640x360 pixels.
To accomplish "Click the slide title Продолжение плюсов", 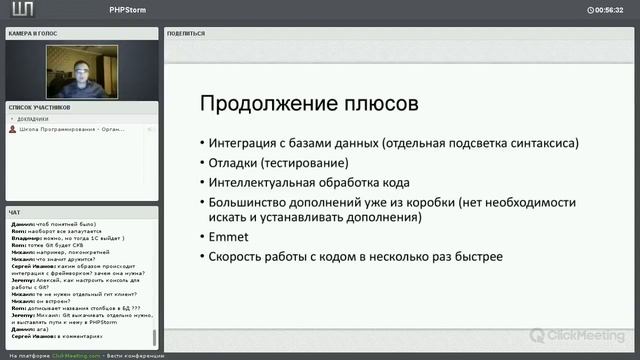I will (x=309, y=103).
